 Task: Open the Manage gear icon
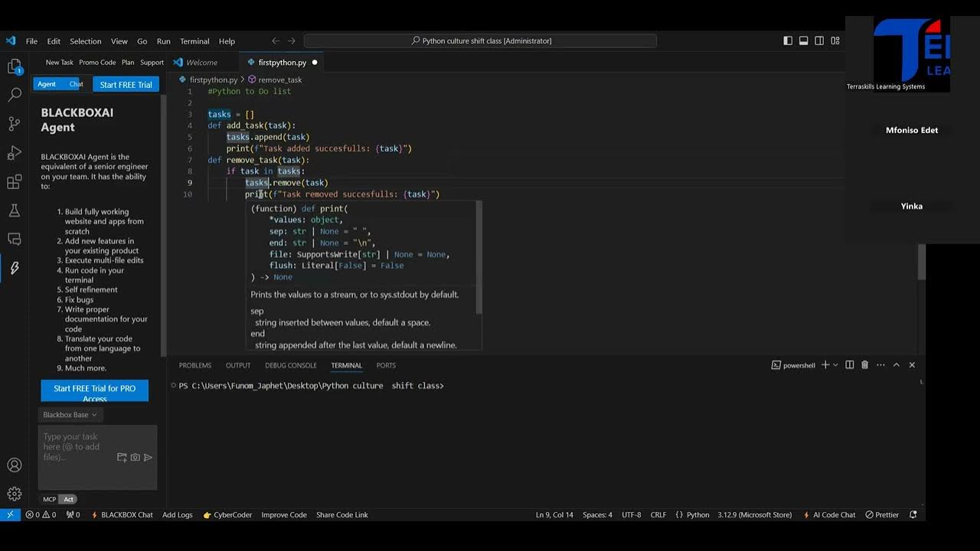point(15,494)
